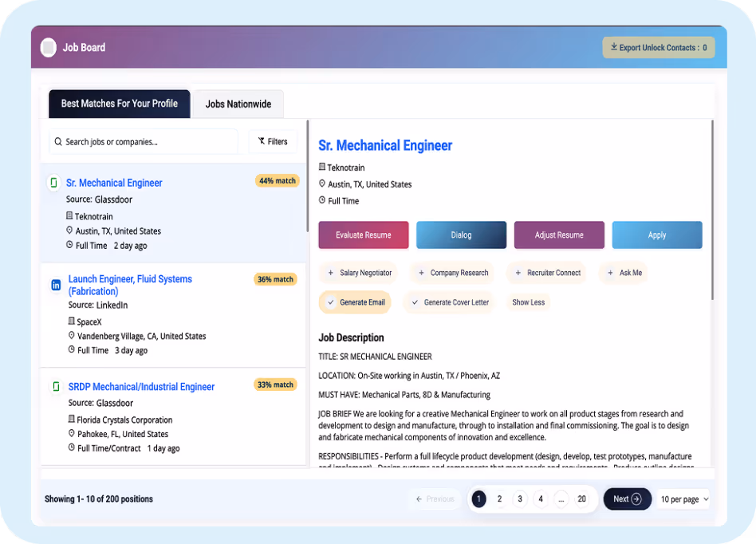Click the clock icon beside Full Time in detail panel

click(322, 200)
